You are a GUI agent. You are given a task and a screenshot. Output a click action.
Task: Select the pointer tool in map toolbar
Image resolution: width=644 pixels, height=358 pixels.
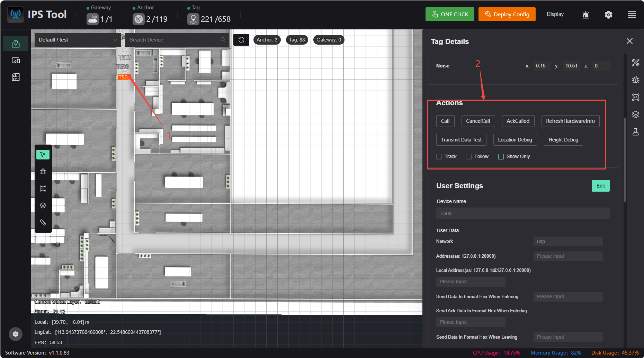click(43, 155)
